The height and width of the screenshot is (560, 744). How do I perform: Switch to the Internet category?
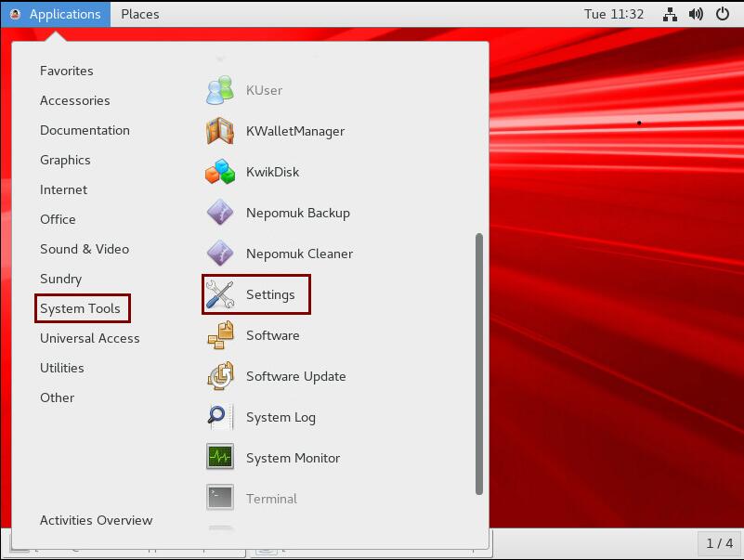click(63, 189)
